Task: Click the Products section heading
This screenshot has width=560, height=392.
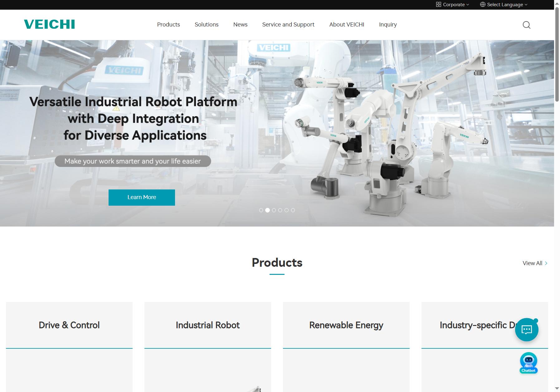Action: pos(277,263)
